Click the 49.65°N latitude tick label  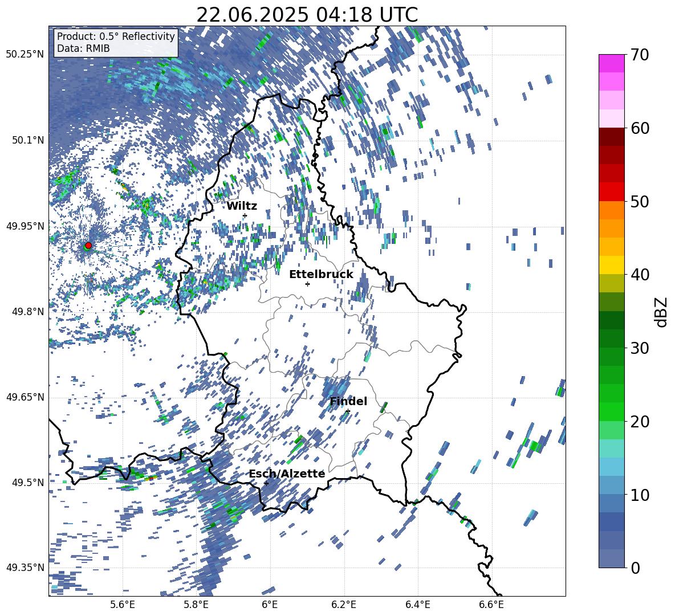25,397
